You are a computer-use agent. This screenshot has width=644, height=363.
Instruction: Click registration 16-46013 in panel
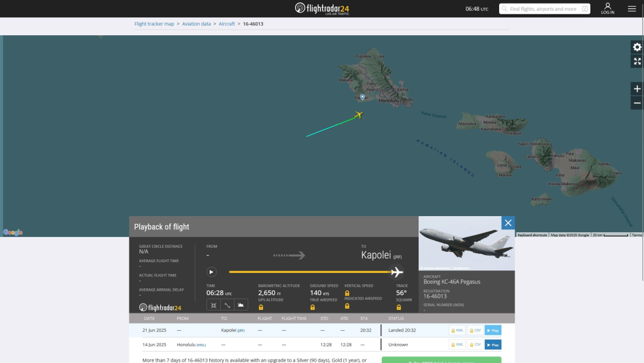435,296
